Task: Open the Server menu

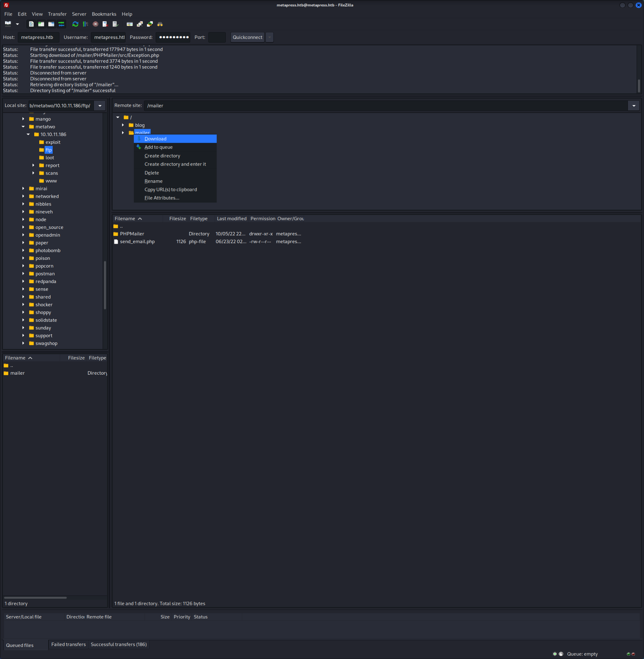Action: coord(79,14)
